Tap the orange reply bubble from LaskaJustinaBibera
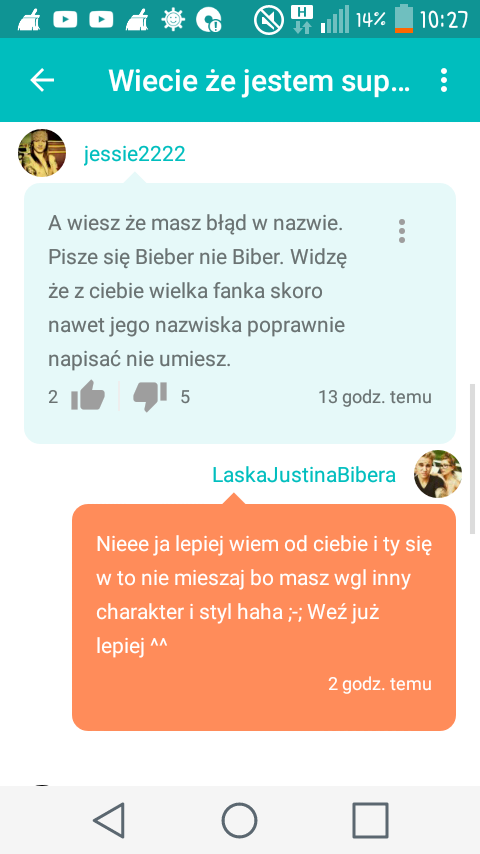The height and width of the screenshot is (854, 480). pyautogui.click(x=264, y=617)
